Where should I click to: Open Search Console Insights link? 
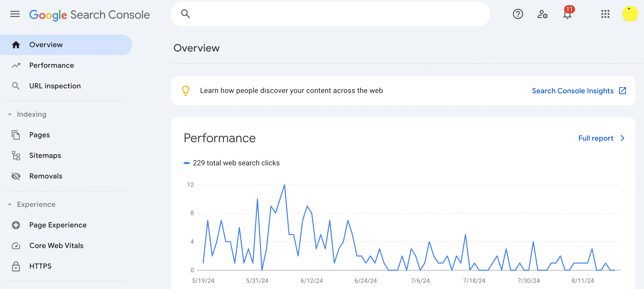coord(573,91)
